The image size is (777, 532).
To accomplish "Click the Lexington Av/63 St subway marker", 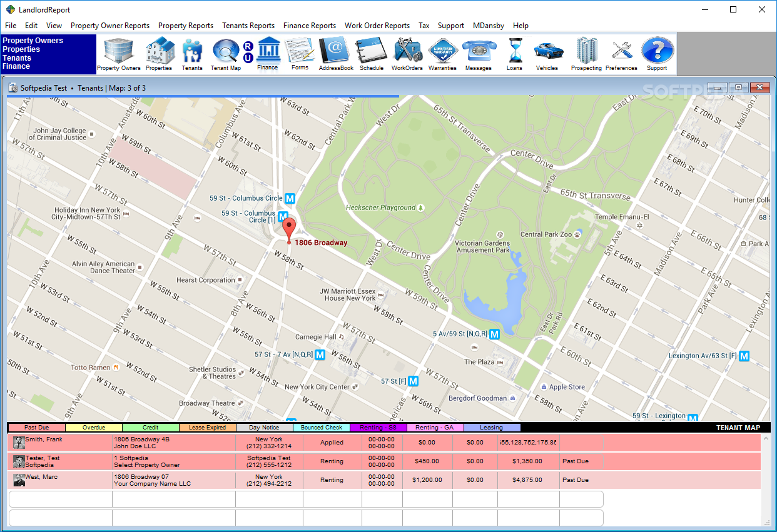I will [744, 356].
